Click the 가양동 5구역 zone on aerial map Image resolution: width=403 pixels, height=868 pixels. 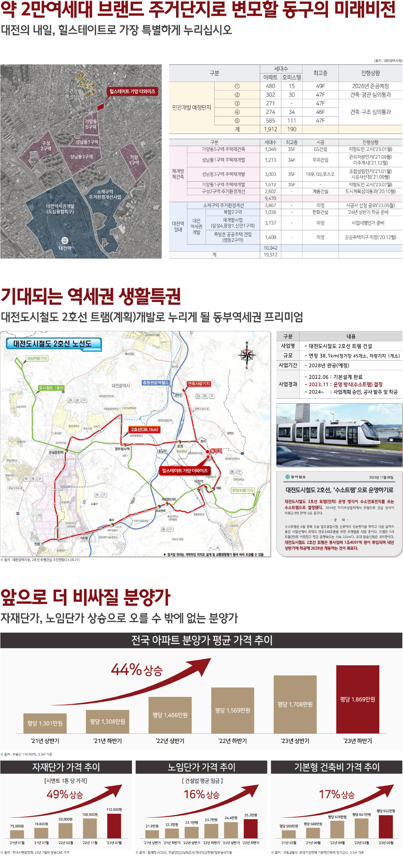[91, 124]
